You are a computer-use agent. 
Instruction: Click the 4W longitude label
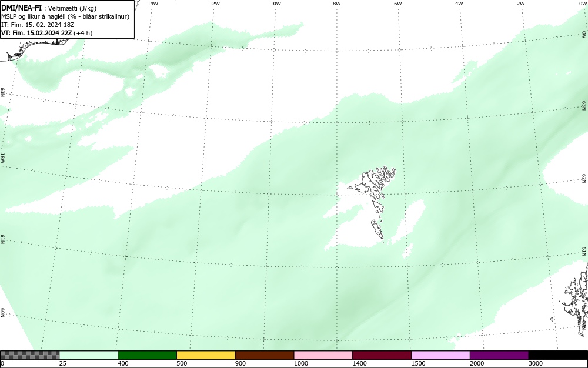point(459,4)
